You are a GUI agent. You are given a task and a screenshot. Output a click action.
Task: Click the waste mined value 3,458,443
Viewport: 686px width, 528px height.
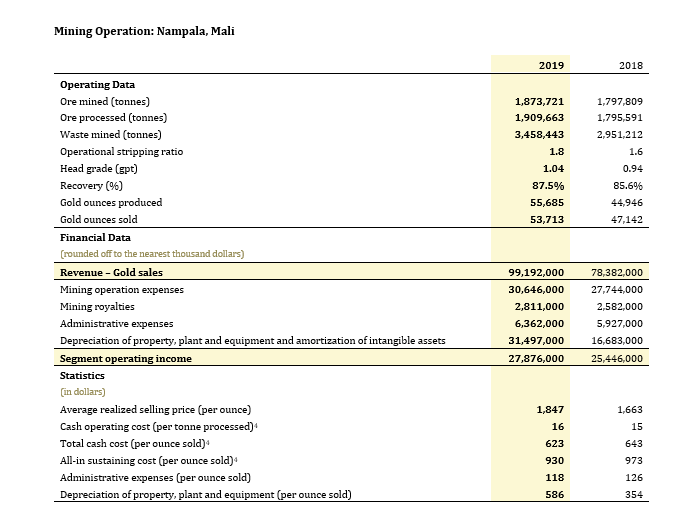tap(539, 135)
